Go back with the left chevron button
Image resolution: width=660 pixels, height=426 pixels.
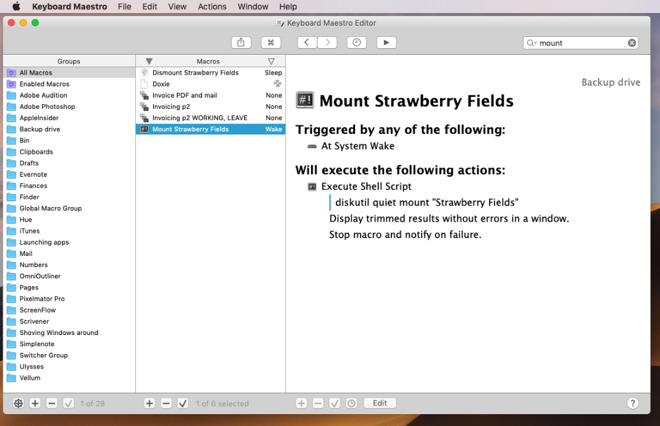[x=307, y=43]
